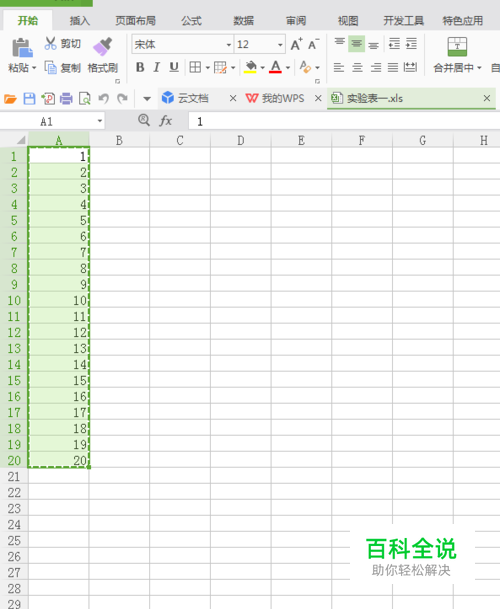Screen dimensions: 500x609
Task: Click the cell borders icon
Action: [x=195, y=68]
